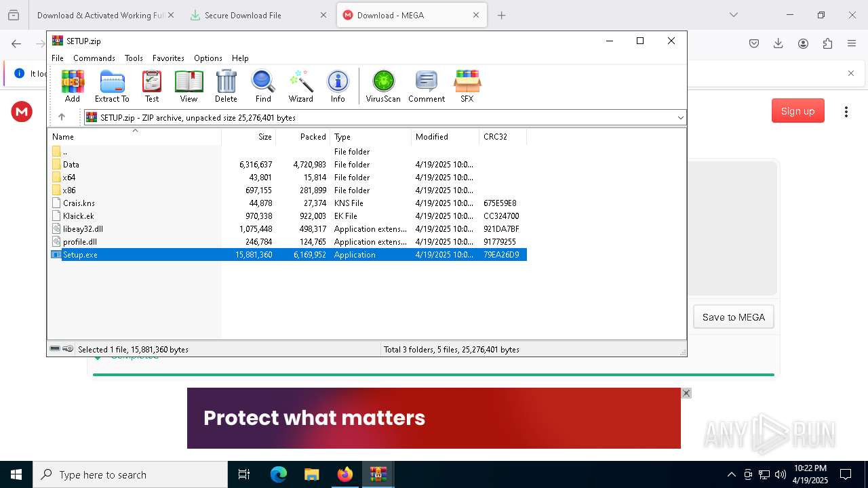Click the taskbar search box
This screenshot has height=488, width=868.
130,474
